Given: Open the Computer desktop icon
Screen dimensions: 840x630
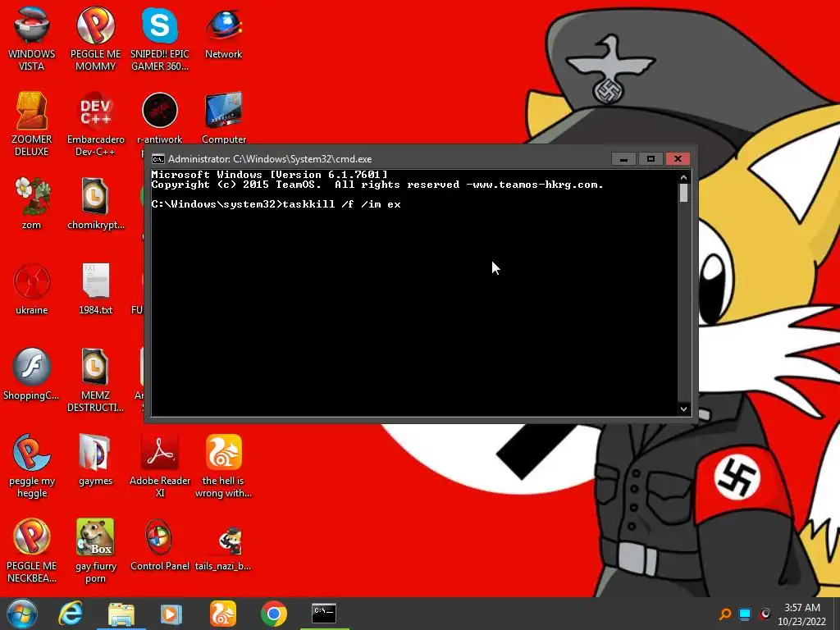Looking at the screenshot, I should (x=223, y=118).
